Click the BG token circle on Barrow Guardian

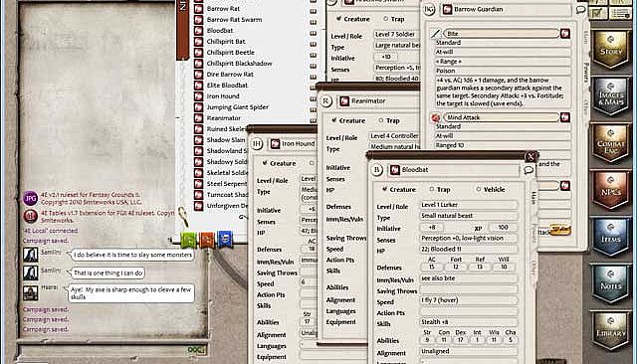point(429,9)
